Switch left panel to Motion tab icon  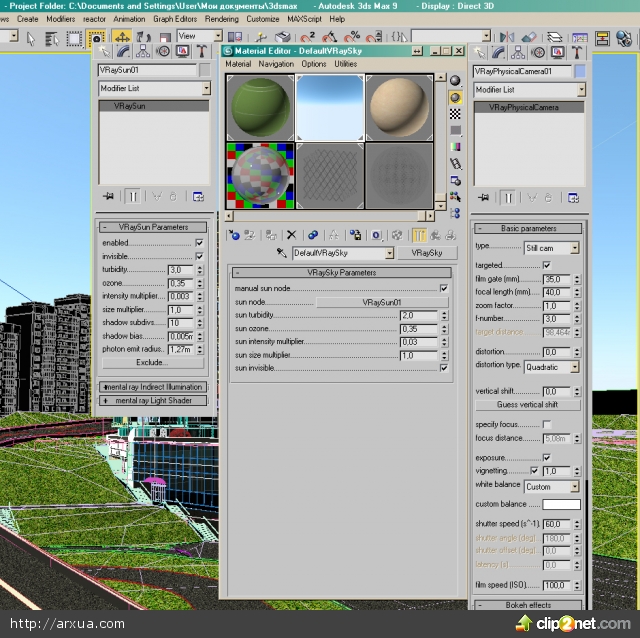163,51
